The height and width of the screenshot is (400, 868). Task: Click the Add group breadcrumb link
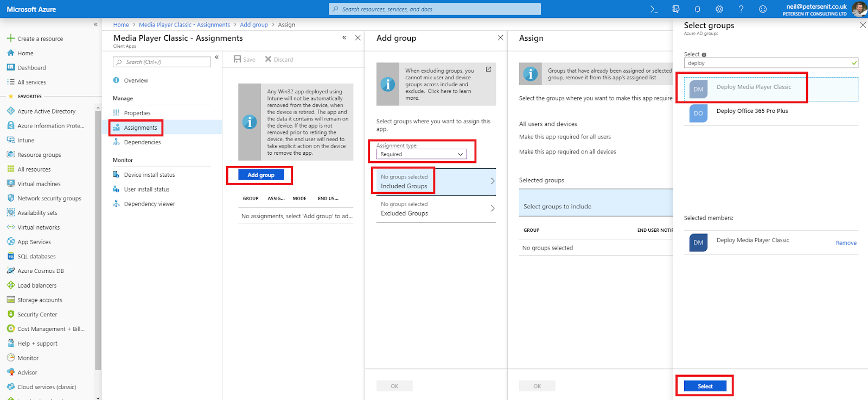254,24
